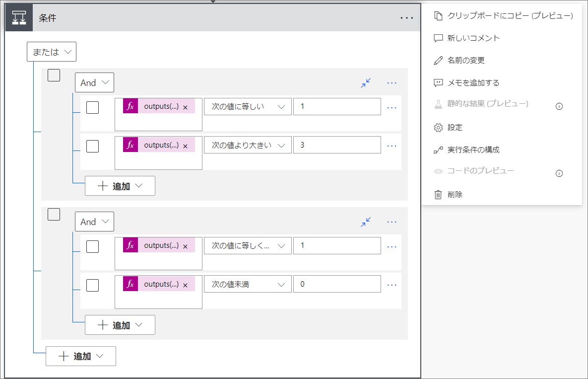The image size is (588, 379).
Task: Open the second And operator dropdown
Action: 94,222
